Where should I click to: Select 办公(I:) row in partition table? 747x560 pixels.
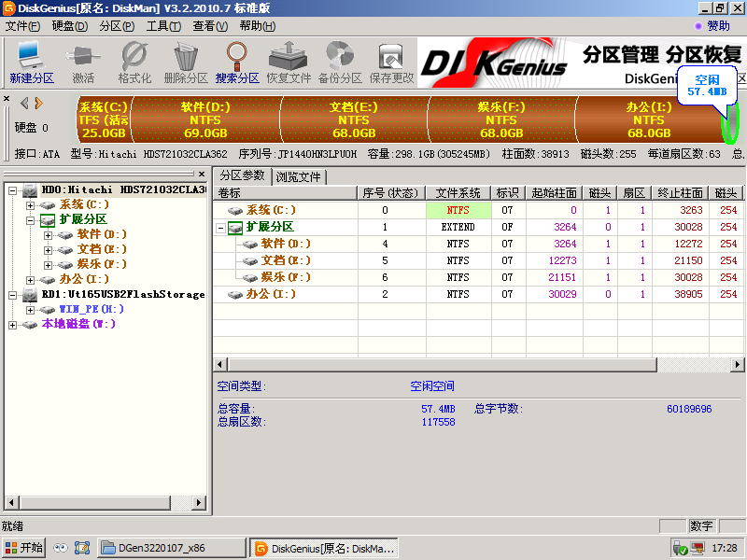tap(478, 294)
